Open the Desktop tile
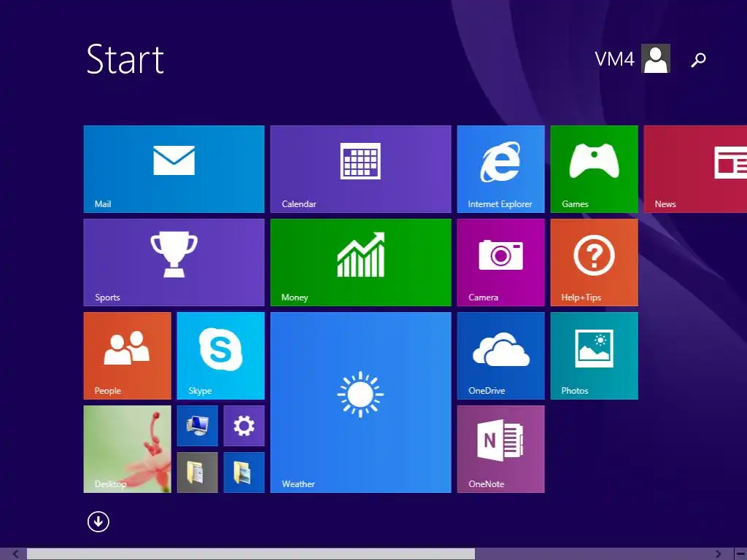 pos(127,449)
